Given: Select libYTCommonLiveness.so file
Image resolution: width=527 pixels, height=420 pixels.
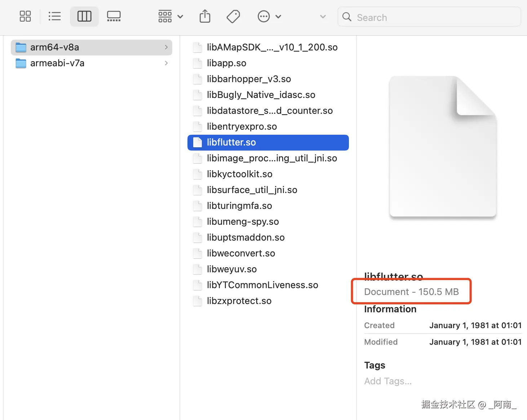Looking at the screenshot, I should point(262,285).
